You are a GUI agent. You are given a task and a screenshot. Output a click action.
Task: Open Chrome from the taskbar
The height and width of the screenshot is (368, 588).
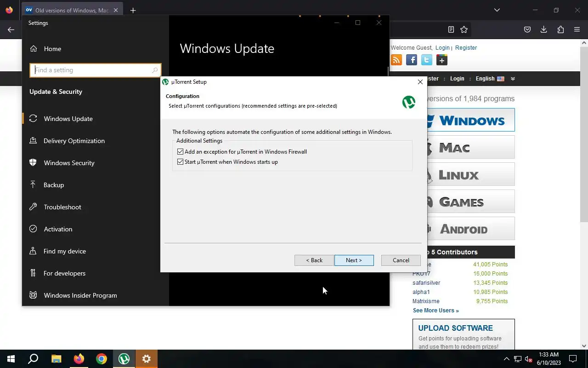101,359
